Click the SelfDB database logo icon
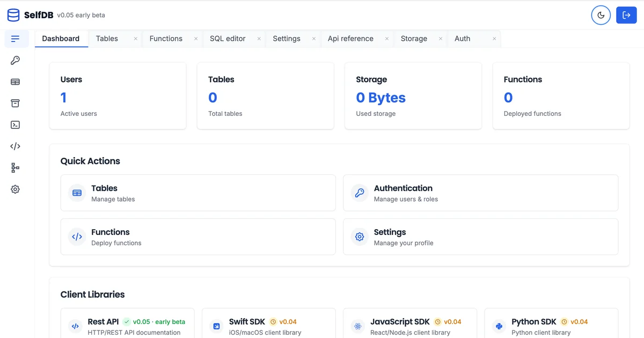Viewport: 644px width, 338px height. point(13,15)
